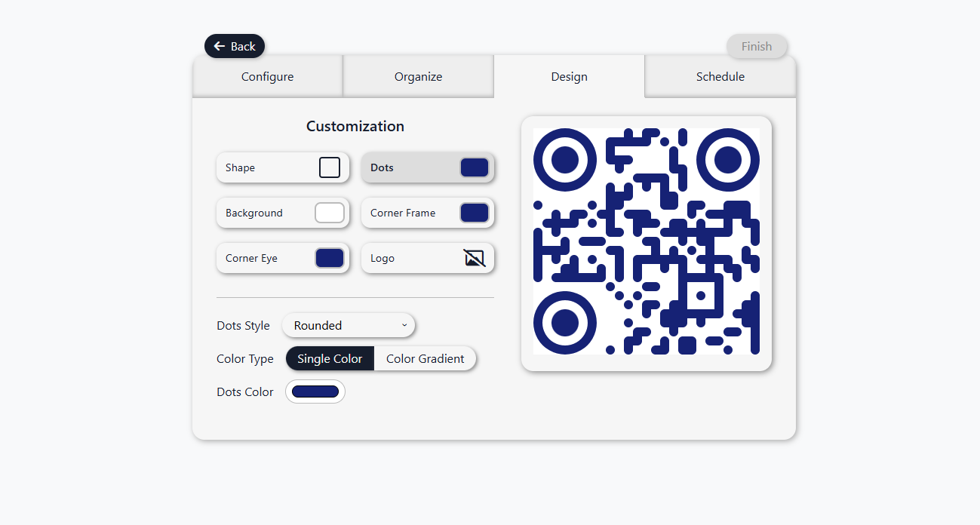The width and height of the screenshot is (980, 525).
Task: Click the Dots navy color swatch
Action: click(x=475, y=167)
